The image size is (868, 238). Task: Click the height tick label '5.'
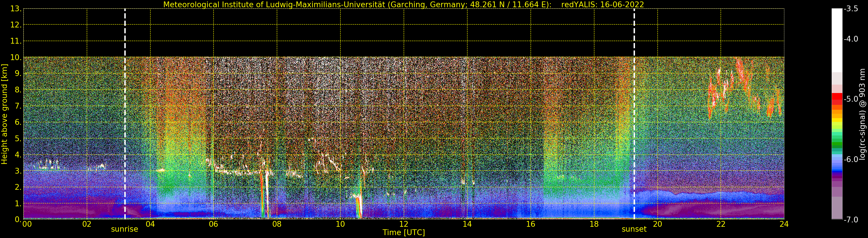pos(18,138)
